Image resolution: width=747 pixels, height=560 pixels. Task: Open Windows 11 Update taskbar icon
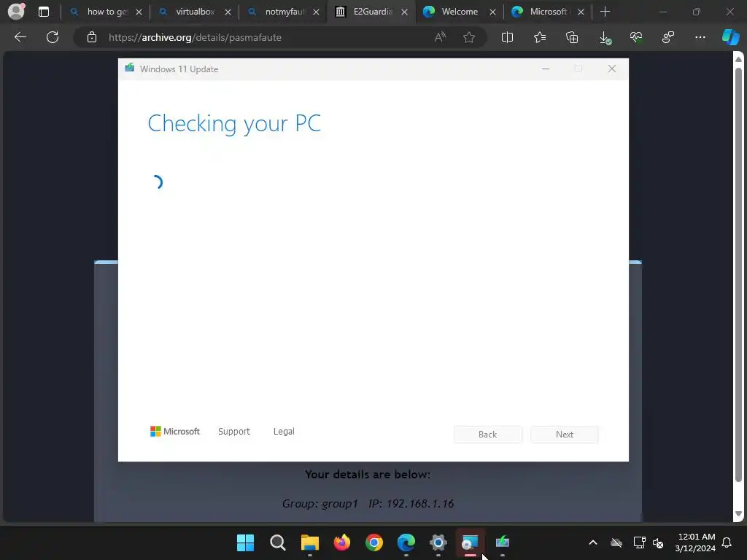click(503, 542)
